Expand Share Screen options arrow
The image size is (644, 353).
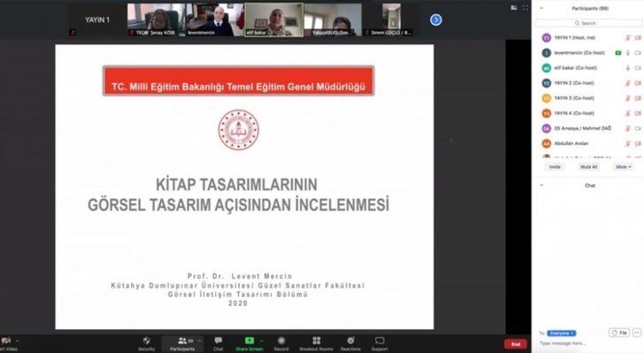(x=262, y=341)
